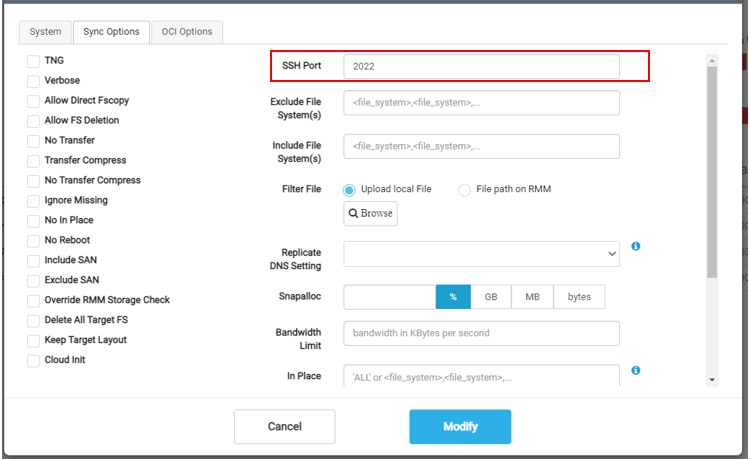Click the Browse button with magnifier icon

coord(370,213)
